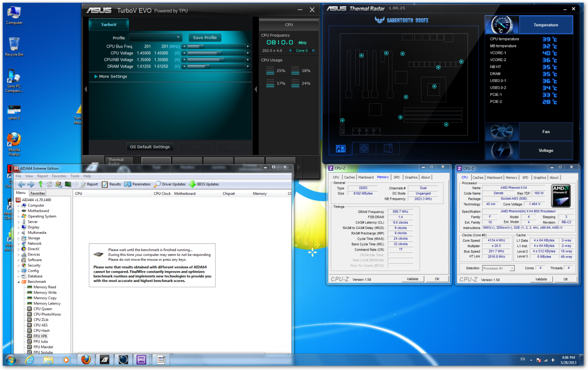Click the Temperature button in Thermal Radar
588x370 pixels.
point(546,25)
